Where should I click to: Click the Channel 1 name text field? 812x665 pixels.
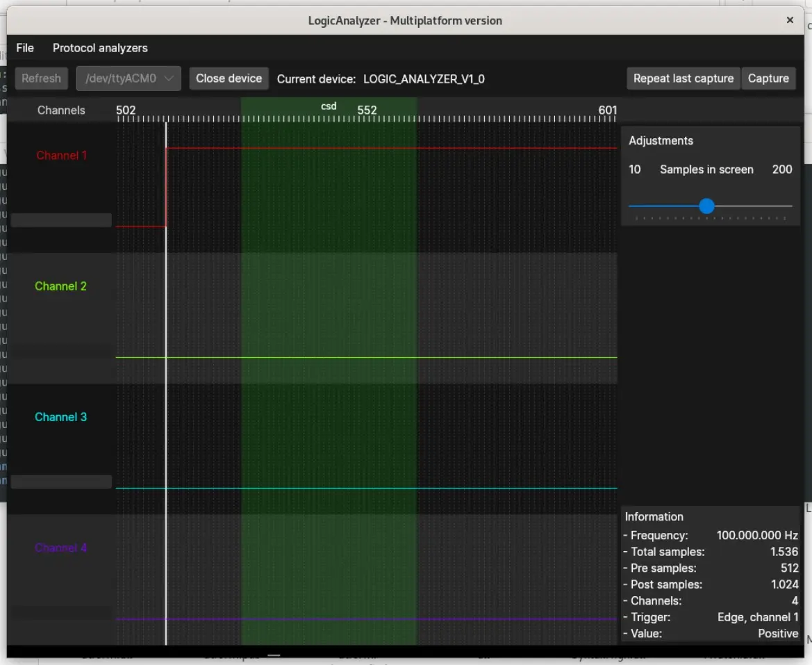pos(61,220)
